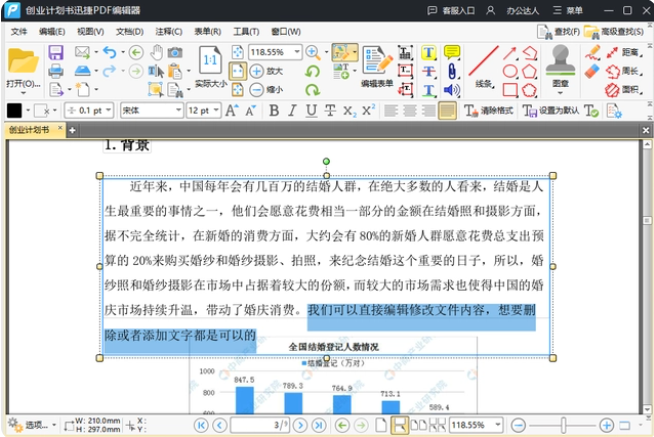Screen dimensions: 654x437
Task: Open the Comments (C) menu
Action: [x=169, y=32]
